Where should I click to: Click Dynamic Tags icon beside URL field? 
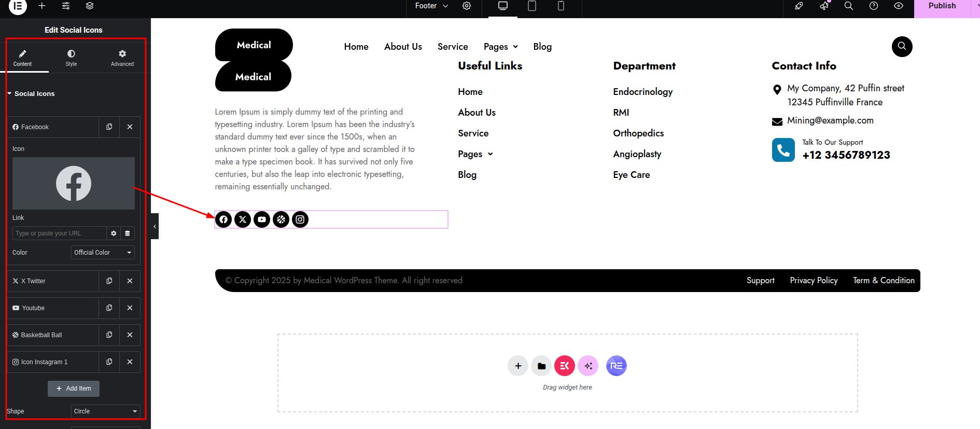coord(128,233)
